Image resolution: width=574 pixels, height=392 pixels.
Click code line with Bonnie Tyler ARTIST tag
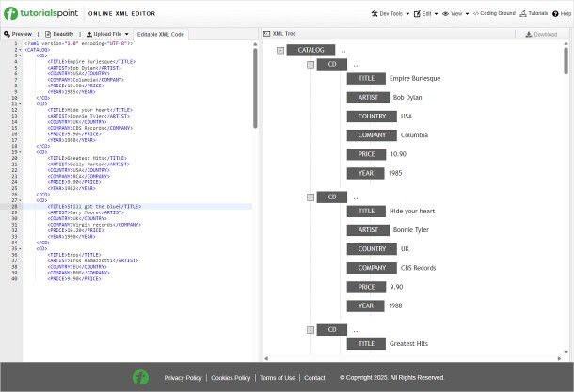pos(88,116)
